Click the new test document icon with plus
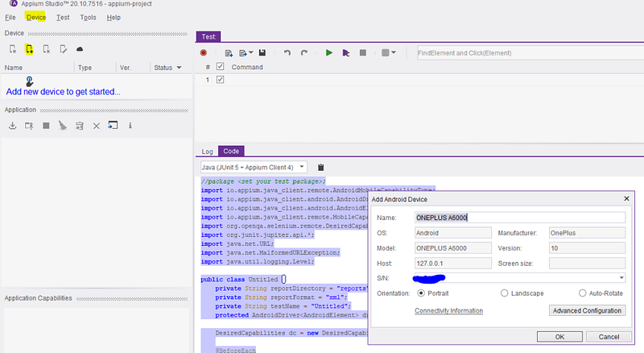The width and height of the screenshot is (644, 353). pos(229,53)
